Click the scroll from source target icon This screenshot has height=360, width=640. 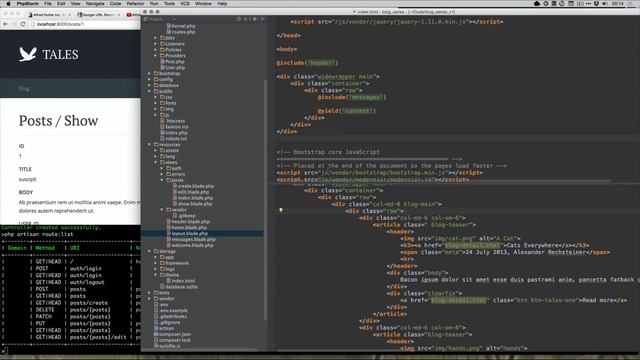239,19
